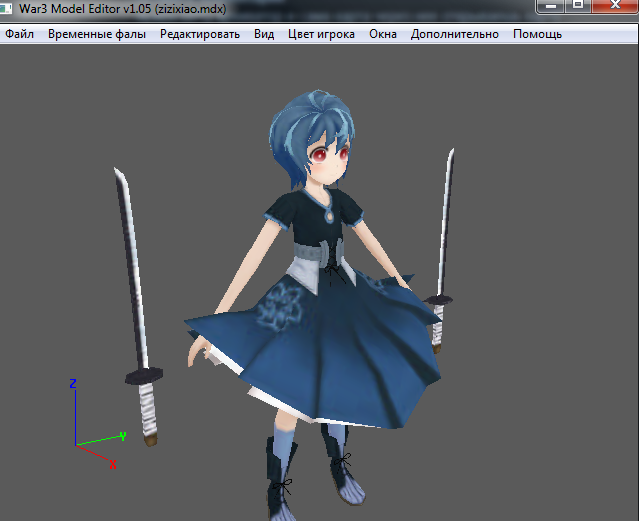The width and height of the screenshot is (639, 521).
Task: Open the Редактировать menu
Action: tap(200, 34)
